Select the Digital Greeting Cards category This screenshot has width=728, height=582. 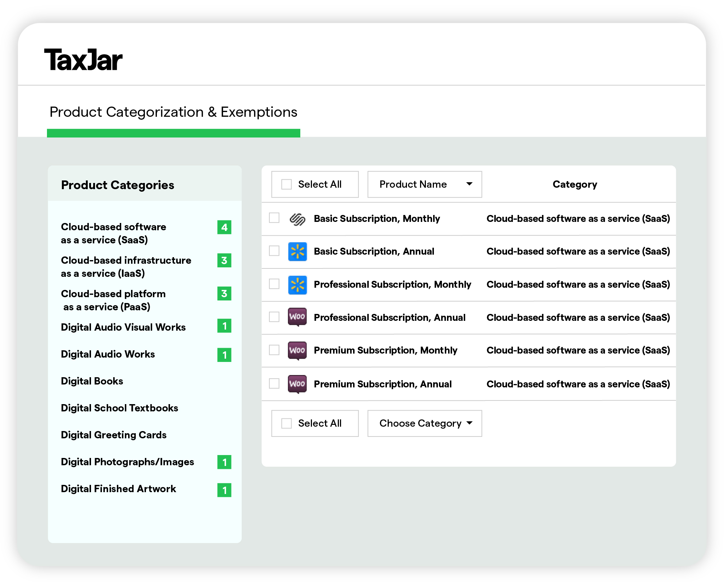[114, 435]
